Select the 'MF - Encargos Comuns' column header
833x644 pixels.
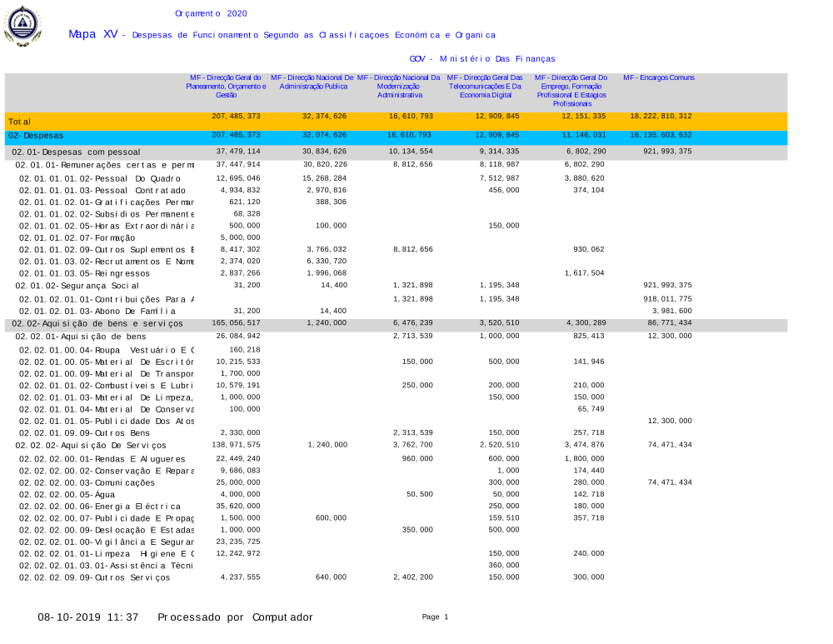(659, 77)
